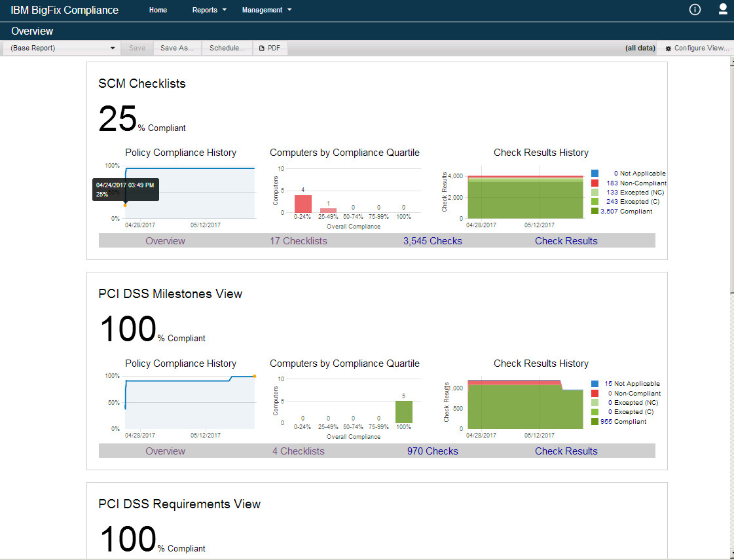This screenshot has width=734, height=560.
Task: Click the Save As button
Action: pos(177,48)
